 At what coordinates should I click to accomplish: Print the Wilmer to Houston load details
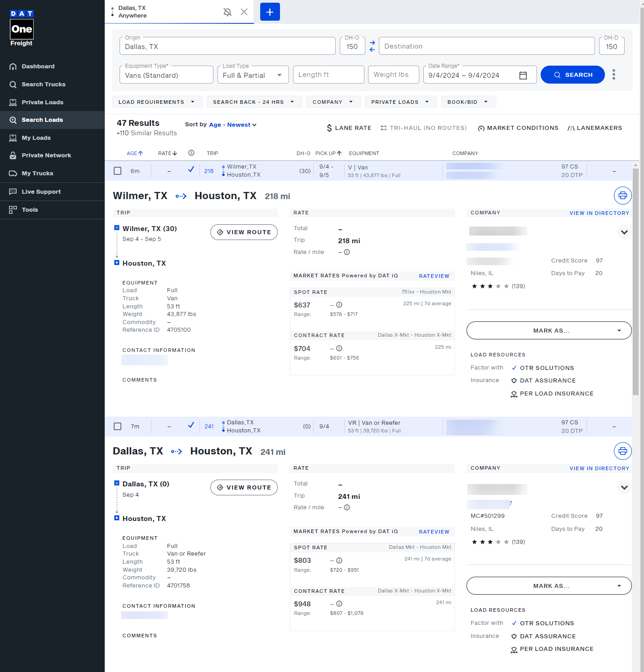[x=623, y=196]
